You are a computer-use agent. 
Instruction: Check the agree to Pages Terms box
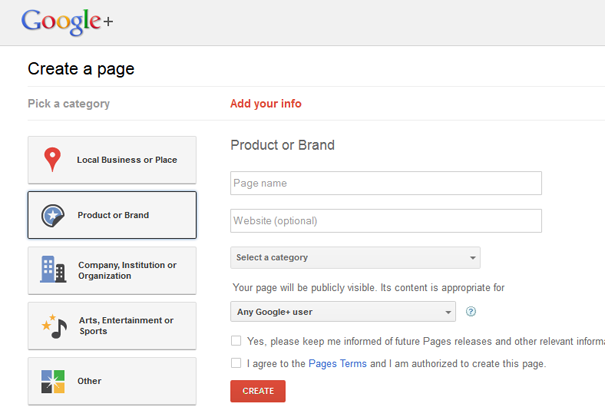pos(236,364)
